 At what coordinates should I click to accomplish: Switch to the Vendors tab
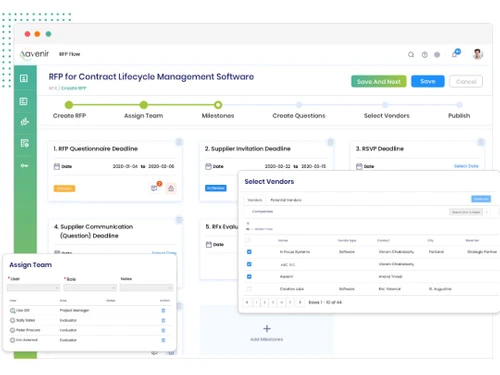[255, 200]
